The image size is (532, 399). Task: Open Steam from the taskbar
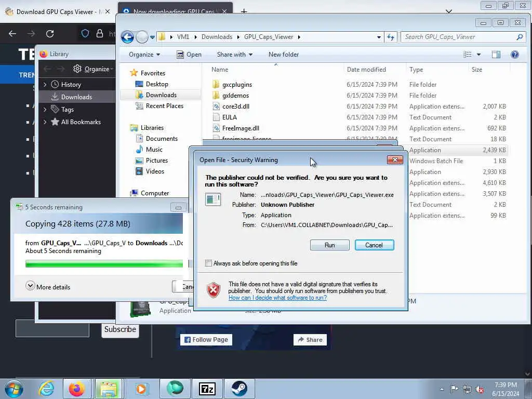239,389
